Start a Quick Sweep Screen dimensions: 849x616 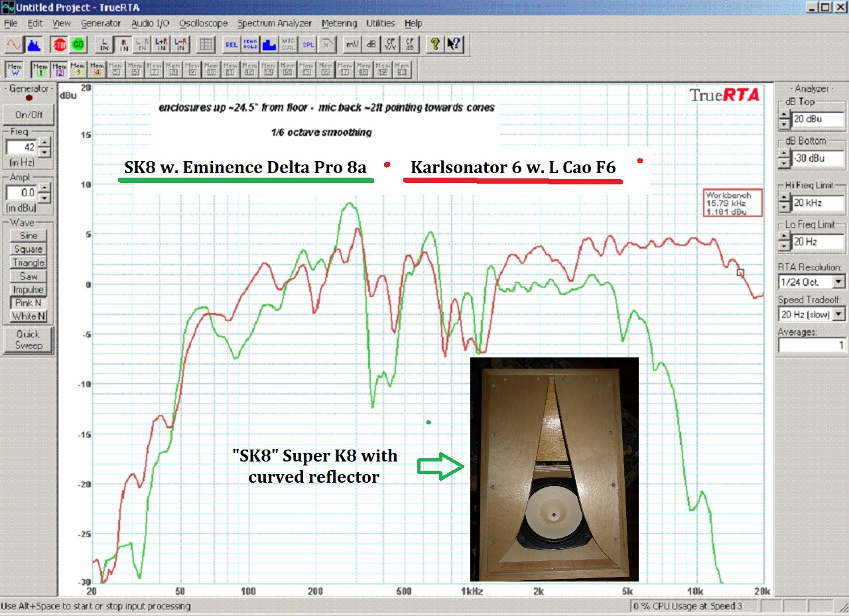pyautogui.click(x=29, y=339)
